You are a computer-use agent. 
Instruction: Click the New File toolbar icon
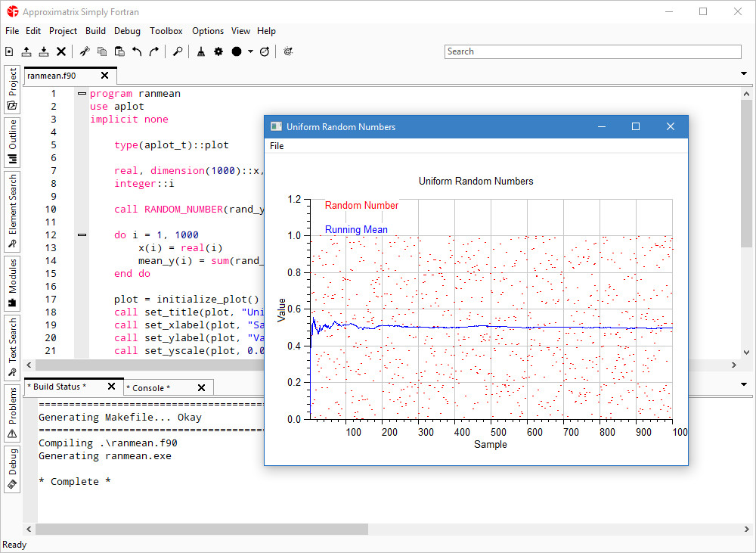click(x=9, y=51)
